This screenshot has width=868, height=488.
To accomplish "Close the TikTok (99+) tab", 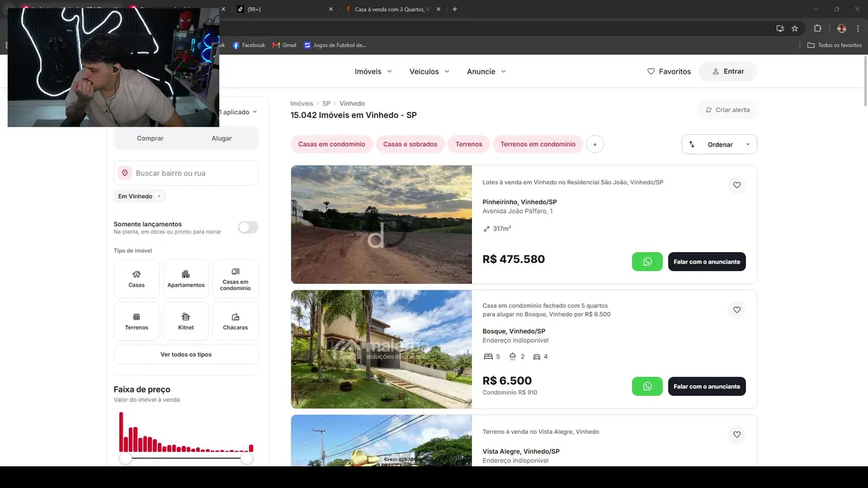I will point(331,9).
